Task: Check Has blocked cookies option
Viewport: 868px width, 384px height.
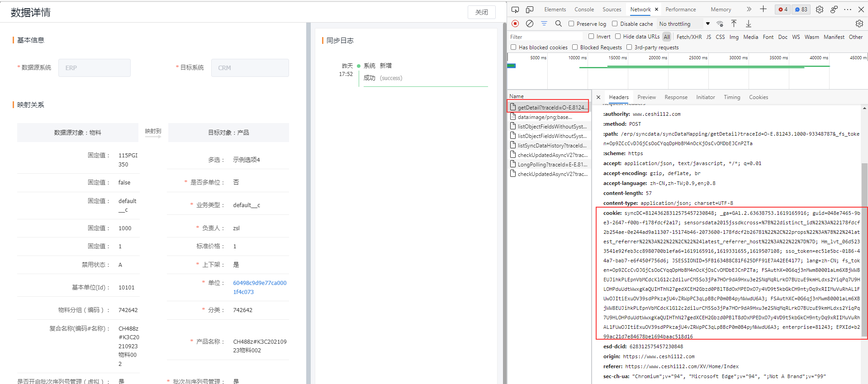Action: point(513,47)
